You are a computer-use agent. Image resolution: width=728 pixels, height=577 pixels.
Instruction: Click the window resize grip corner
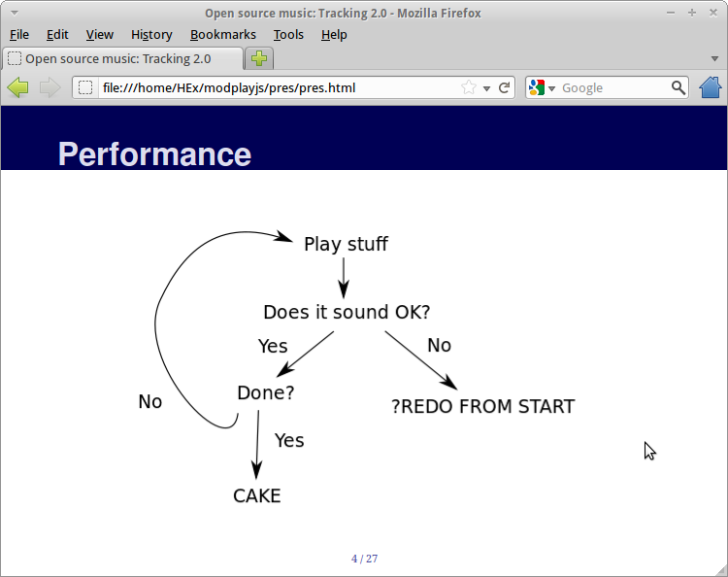721,570
